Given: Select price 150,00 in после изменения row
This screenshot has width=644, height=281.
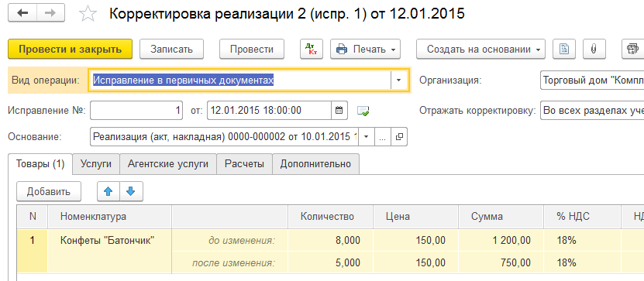Looking at the screenshot, I should click(x=415, y=262).
